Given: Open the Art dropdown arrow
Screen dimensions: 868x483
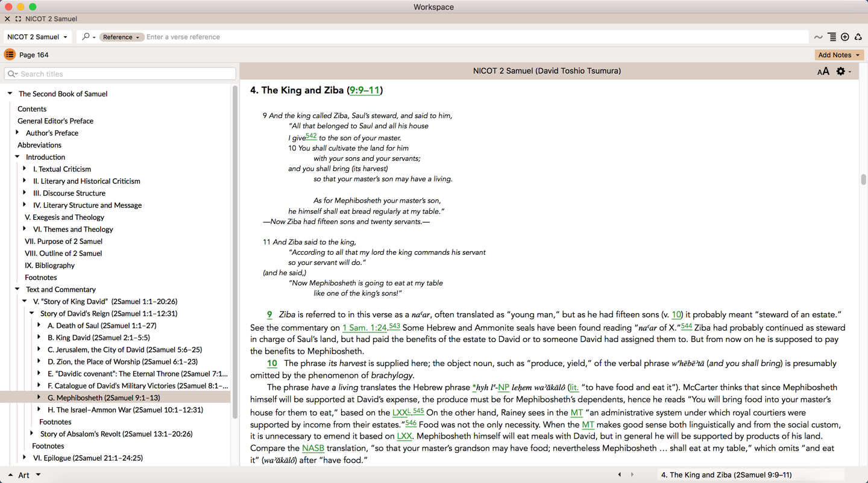Looking at the screenshot, I should (x=38, y=475).
